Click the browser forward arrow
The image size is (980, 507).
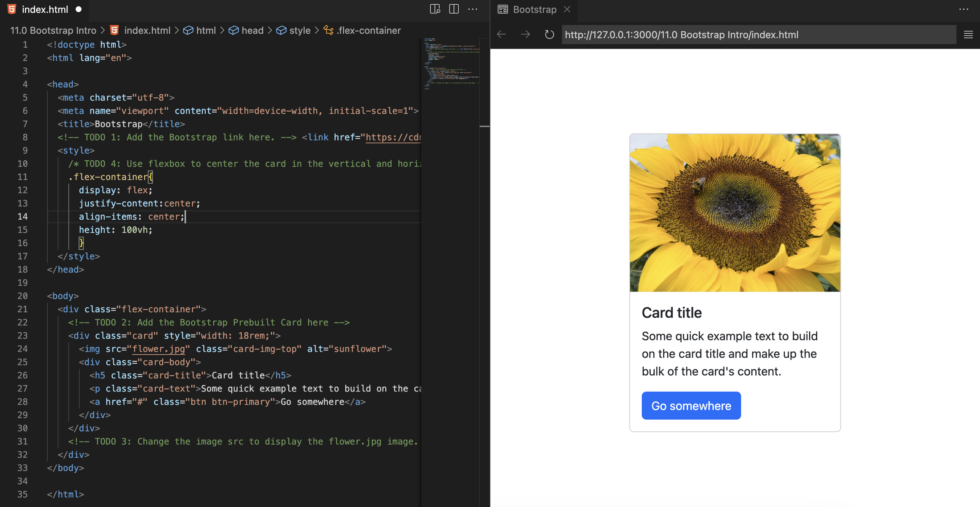pos(525,34)
